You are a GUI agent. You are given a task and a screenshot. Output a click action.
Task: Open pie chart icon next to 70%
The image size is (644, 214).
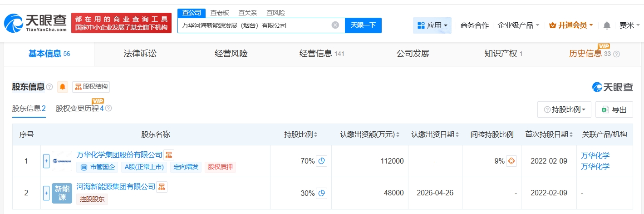pyautogui.click(x=321, y=161)
